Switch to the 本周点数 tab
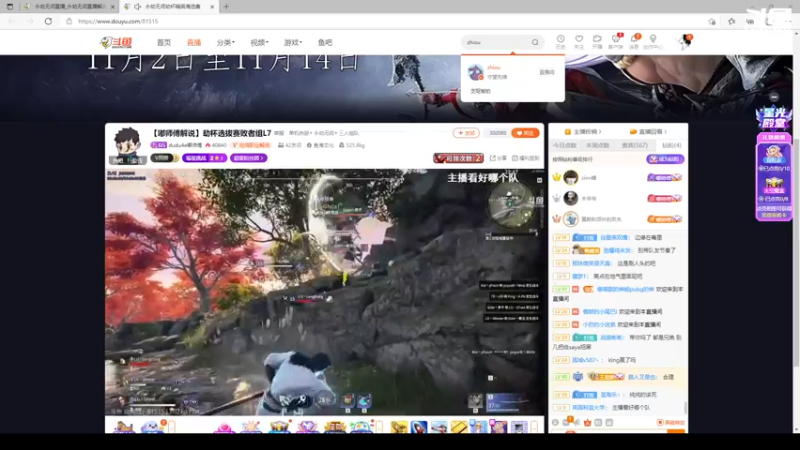800x450 pixels. coord(597,145)
